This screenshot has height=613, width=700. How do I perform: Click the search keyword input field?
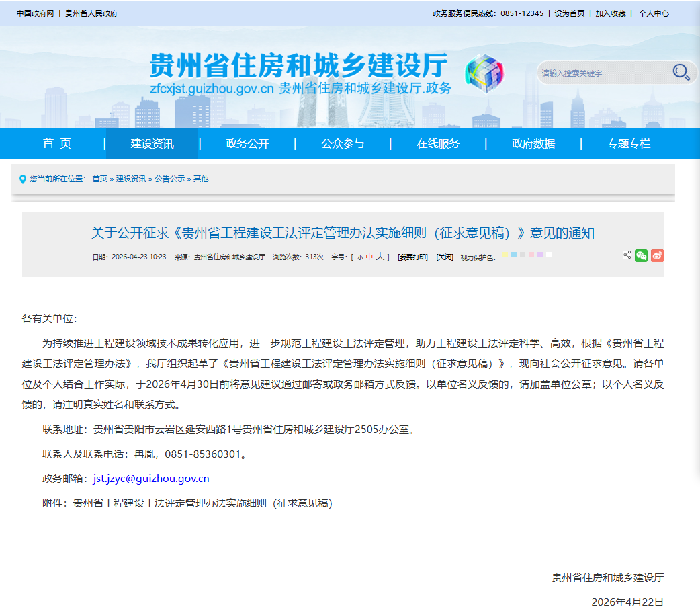pyautogui.click(x=601, y=73)
